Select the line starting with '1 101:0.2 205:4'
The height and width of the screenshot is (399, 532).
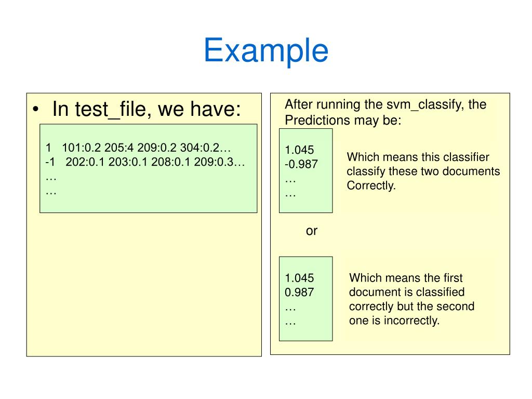(138, 148)
